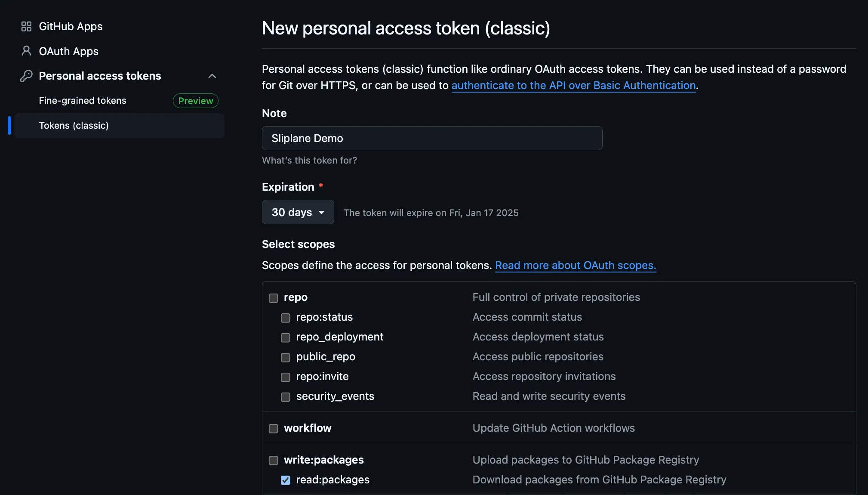Click the OAuth Apps person icon

click(x=26, y=51)
